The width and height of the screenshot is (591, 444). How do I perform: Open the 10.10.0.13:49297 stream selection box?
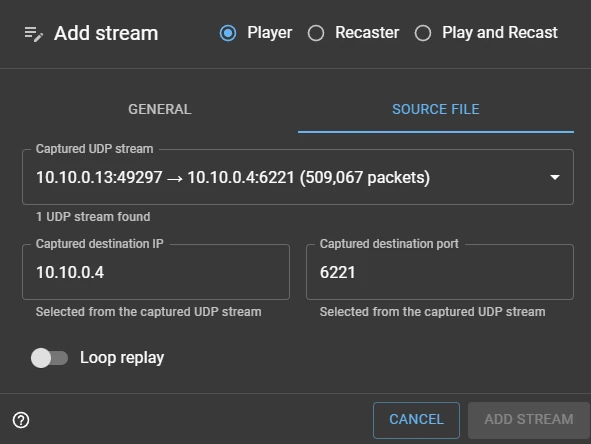pos(298,177)
